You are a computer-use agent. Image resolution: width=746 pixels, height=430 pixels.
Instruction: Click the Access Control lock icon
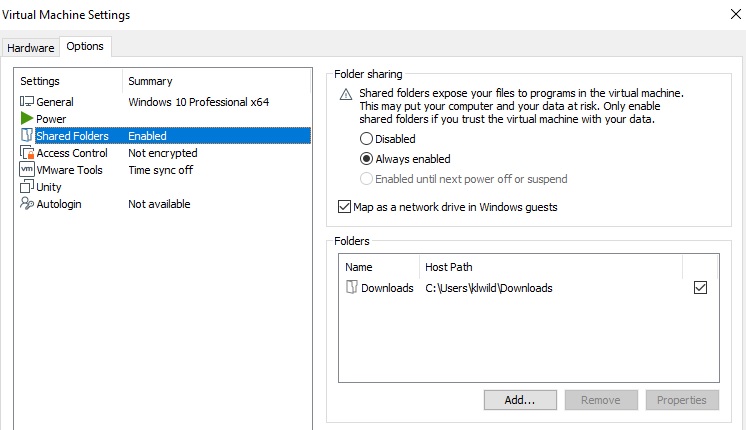click(27, 153)
